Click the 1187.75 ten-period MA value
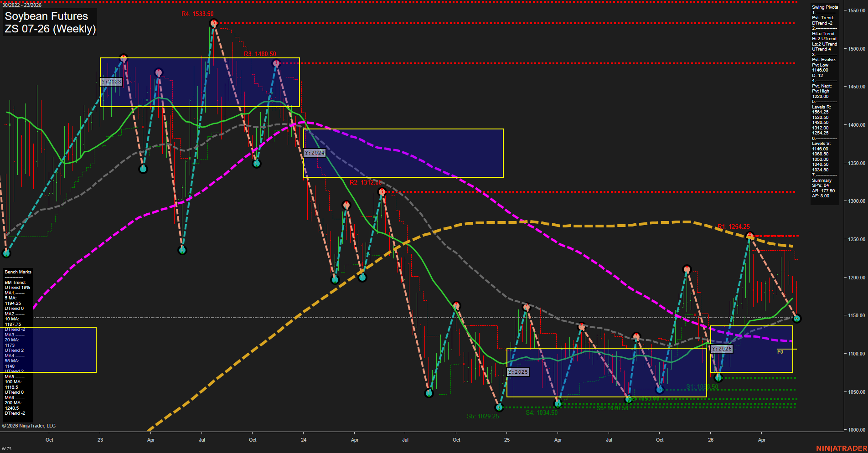 (x=13, y=324)
